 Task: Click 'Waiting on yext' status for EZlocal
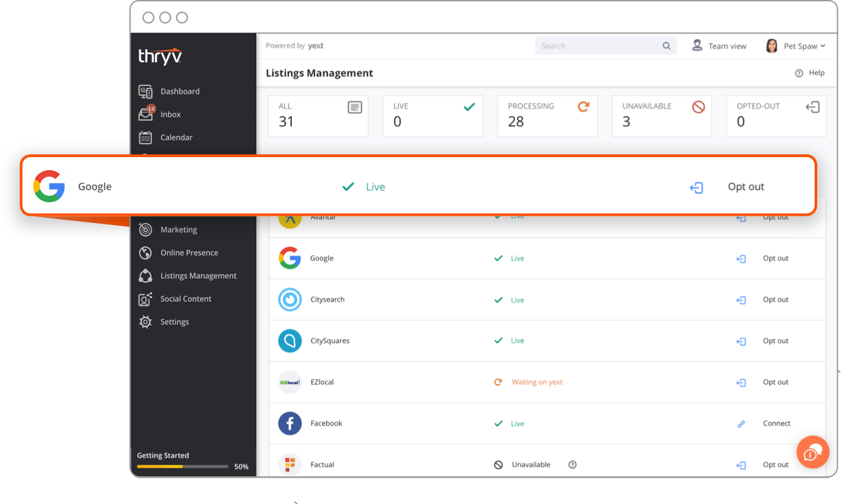(537, 382)
